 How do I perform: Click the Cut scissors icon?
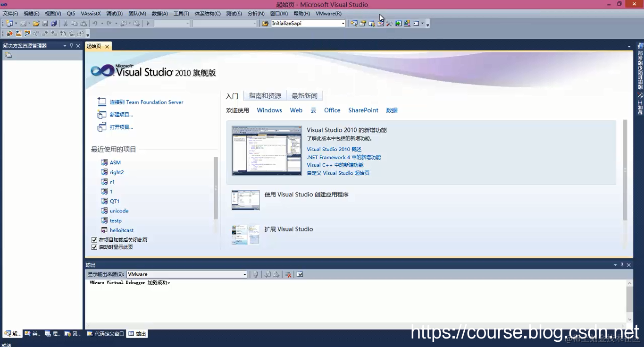click(x=65, y=24)
